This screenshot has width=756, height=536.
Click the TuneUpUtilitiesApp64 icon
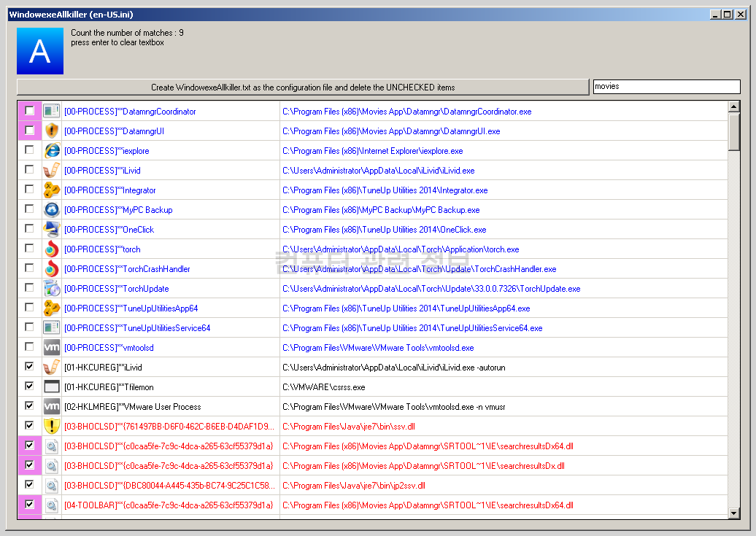click(x=52, y=308)
